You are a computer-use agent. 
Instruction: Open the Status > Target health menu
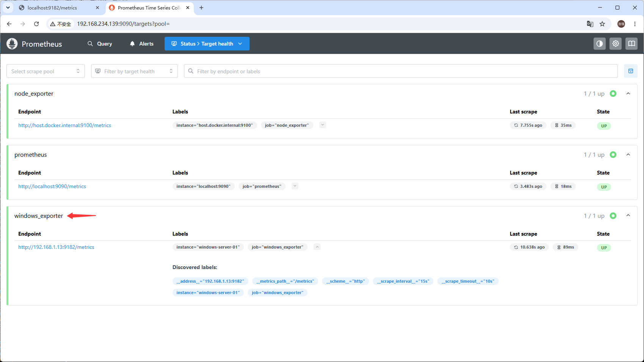[x=207, y=44]
